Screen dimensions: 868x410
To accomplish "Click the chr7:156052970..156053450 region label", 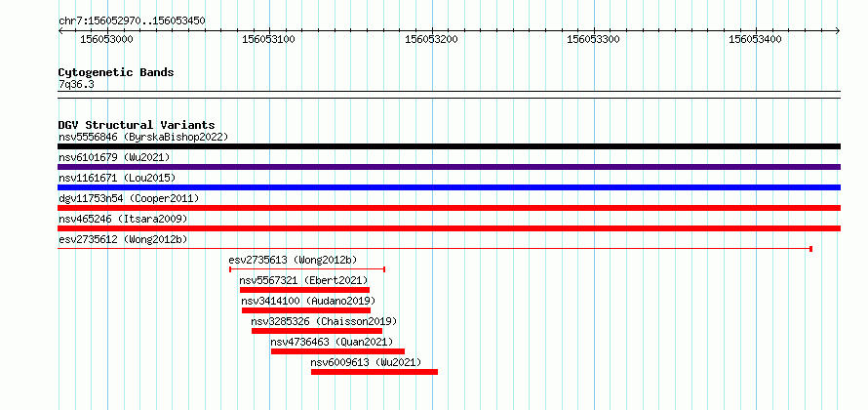I will [x=132, y=21].
